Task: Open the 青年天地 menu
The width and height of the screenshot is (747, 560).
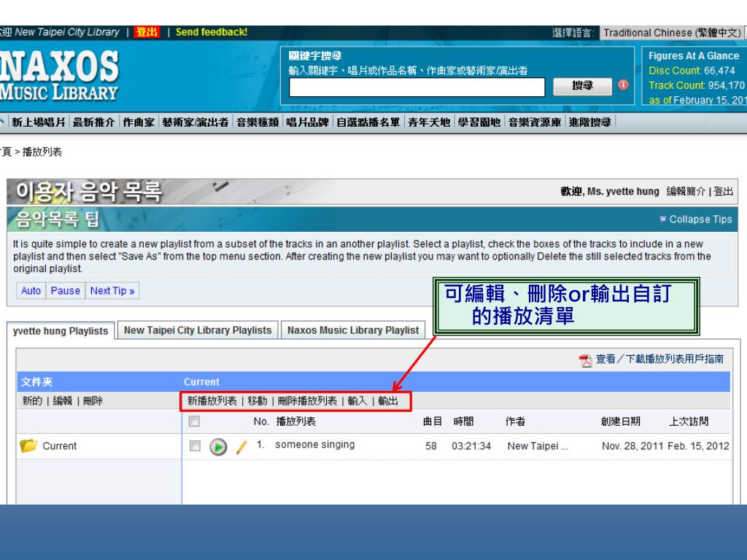Action: (x=429, y=122)
